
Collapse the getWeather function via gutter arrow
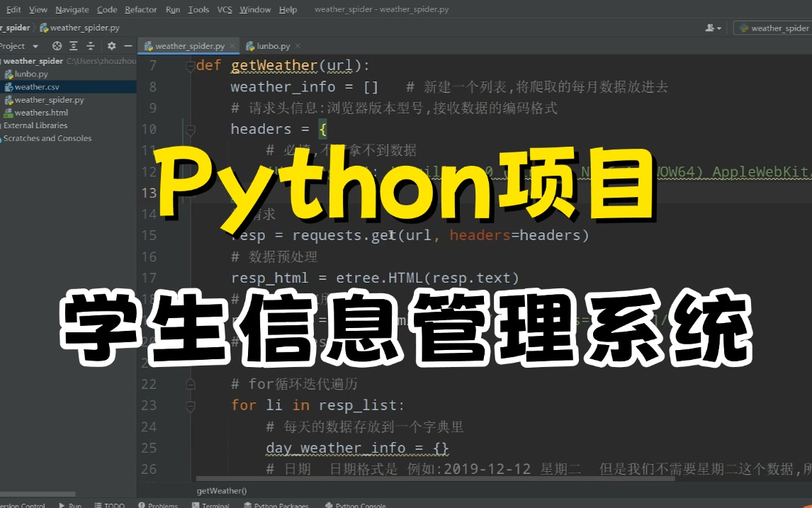[x=189, y=64]
